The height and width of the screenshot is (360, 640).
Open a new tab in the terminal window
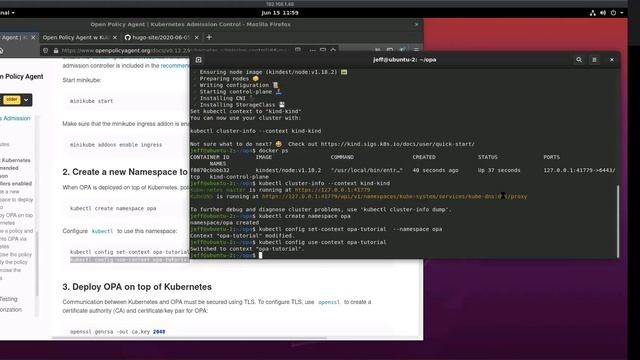(x=199, y=60)
